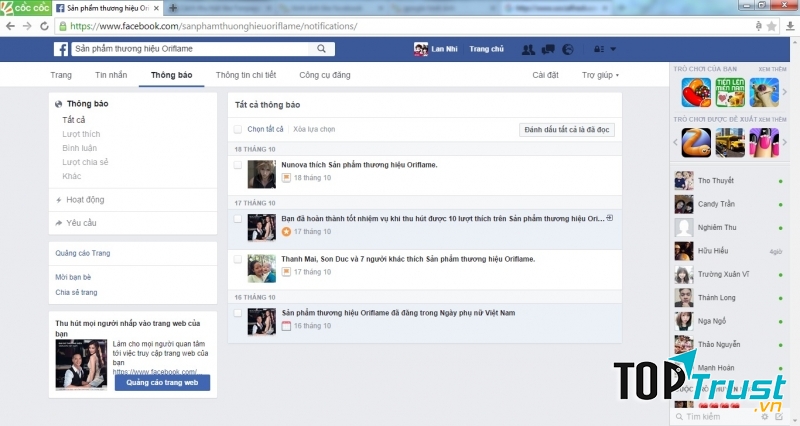Open Ice Age squirrel game icon
This screenshot has width=800, height=426.
pos(764,92)
